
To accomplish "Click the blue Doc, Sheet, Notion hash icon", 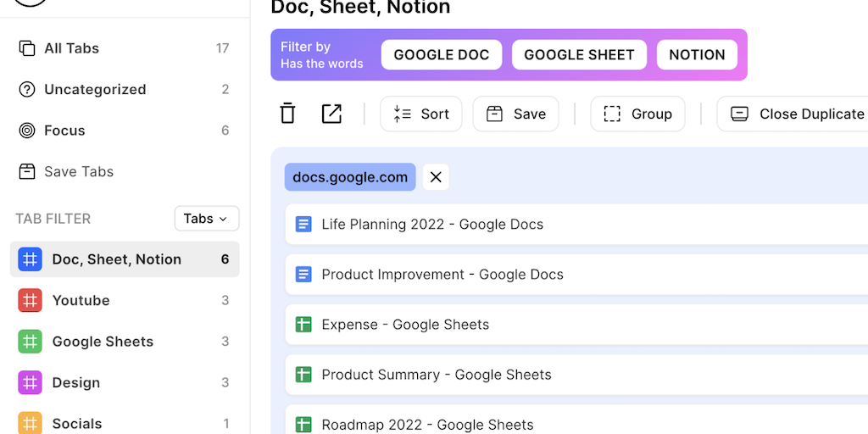I will click(x=31, y=259).
